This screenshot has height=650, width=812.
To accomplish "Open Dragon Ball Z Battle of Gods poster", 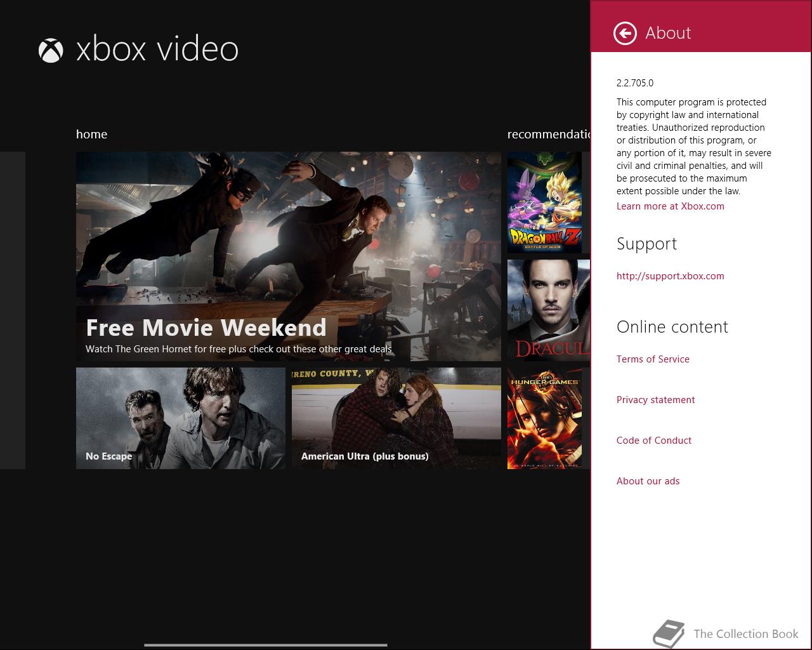I will click(x=544, y=202).
